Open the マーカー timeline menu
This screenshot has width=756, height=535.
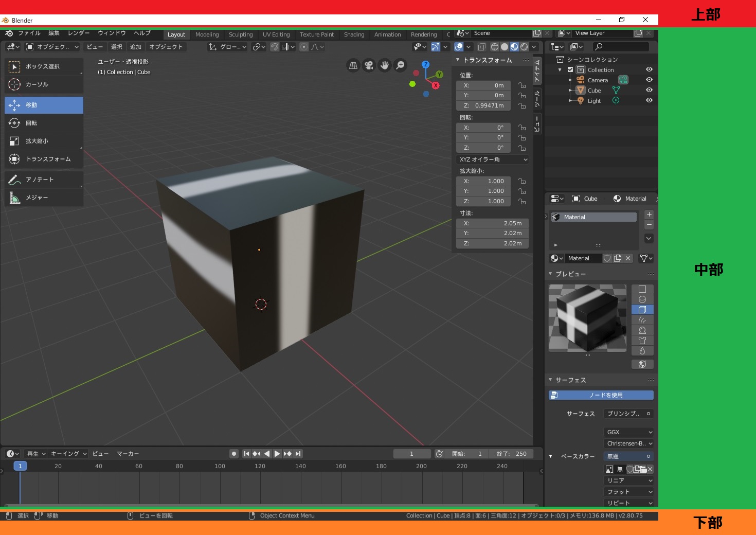(128, 454)
